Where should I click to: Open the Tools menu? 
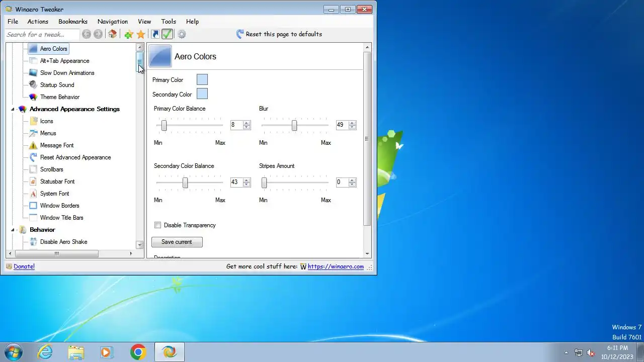point(169,22)
